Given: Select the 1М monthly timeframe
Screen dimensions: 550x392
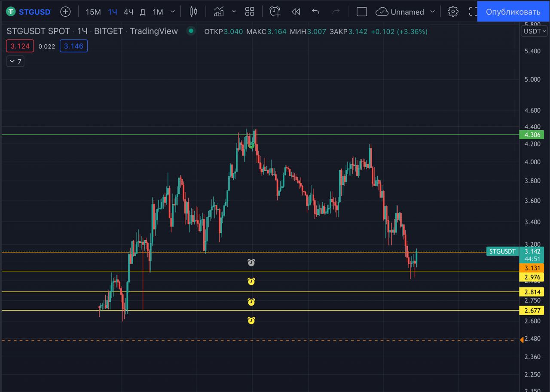Looking at the screenshot, I should (158, 12).
